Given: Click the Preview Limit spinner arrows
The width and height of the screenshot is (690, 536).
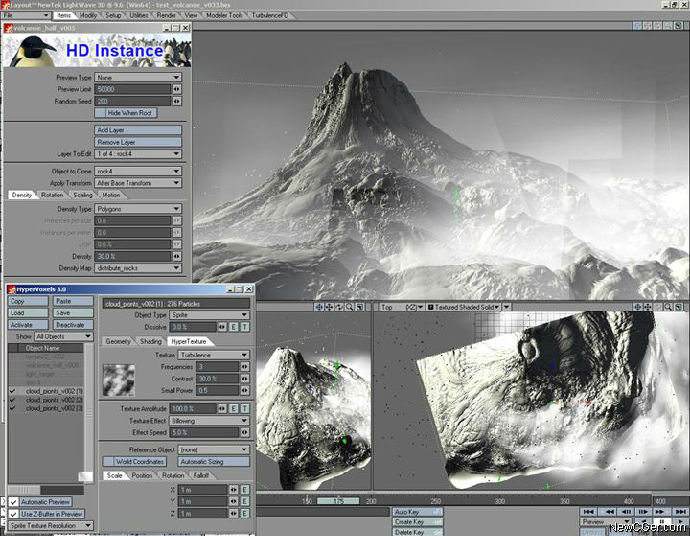Looking at the screenshot, I should tap(177, 89).
